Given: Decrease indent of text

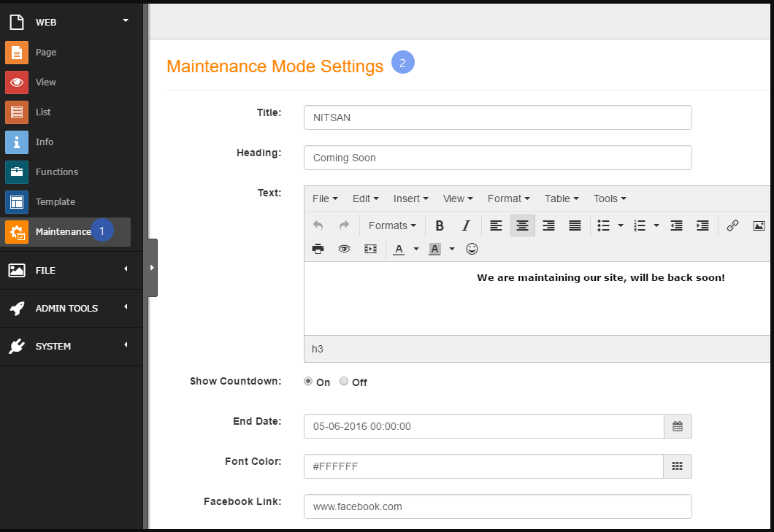Looking at the screenshot, I should [x=676, y=225].
